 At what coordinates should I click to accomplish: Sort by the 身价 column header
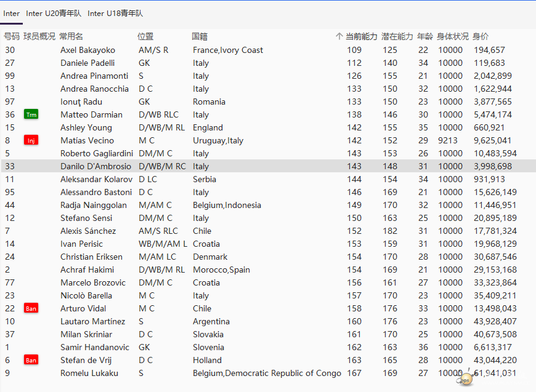(481, 36)
